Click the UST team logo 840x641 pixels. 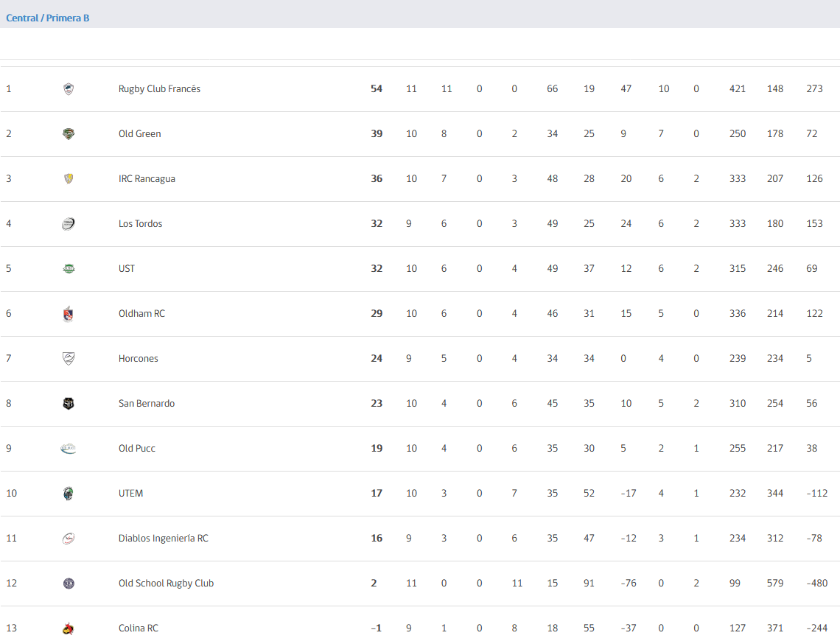pos(69,269)
